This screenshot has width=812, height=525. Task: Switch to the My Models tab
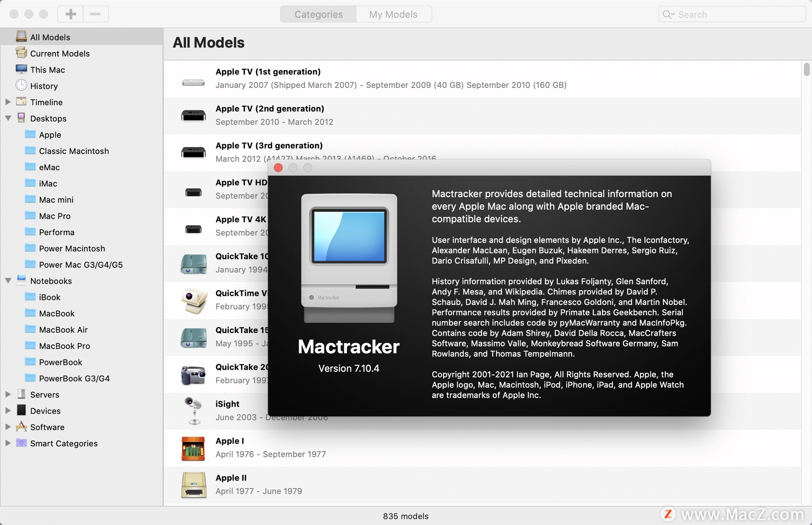[393, 14]
